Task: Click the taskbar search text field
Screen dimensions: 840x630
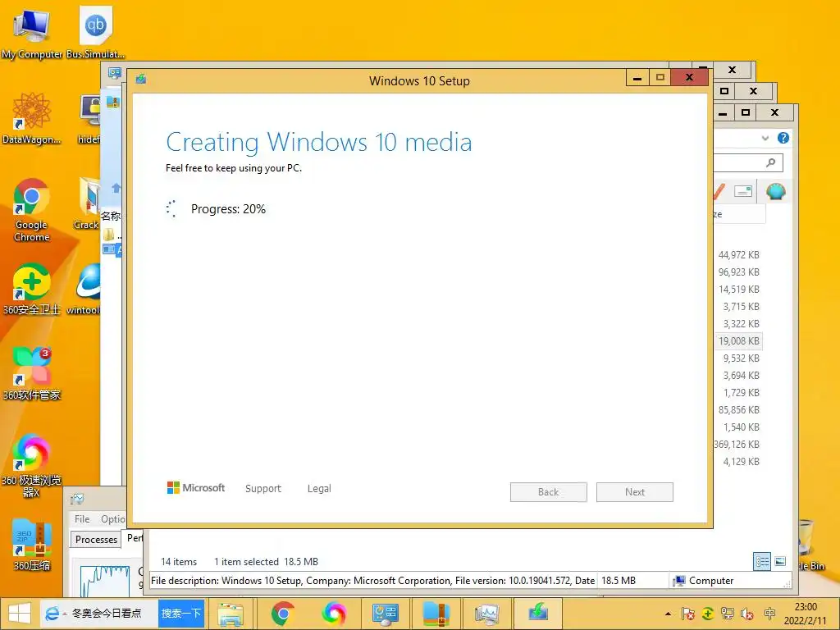Action: [x=107, y=614]
